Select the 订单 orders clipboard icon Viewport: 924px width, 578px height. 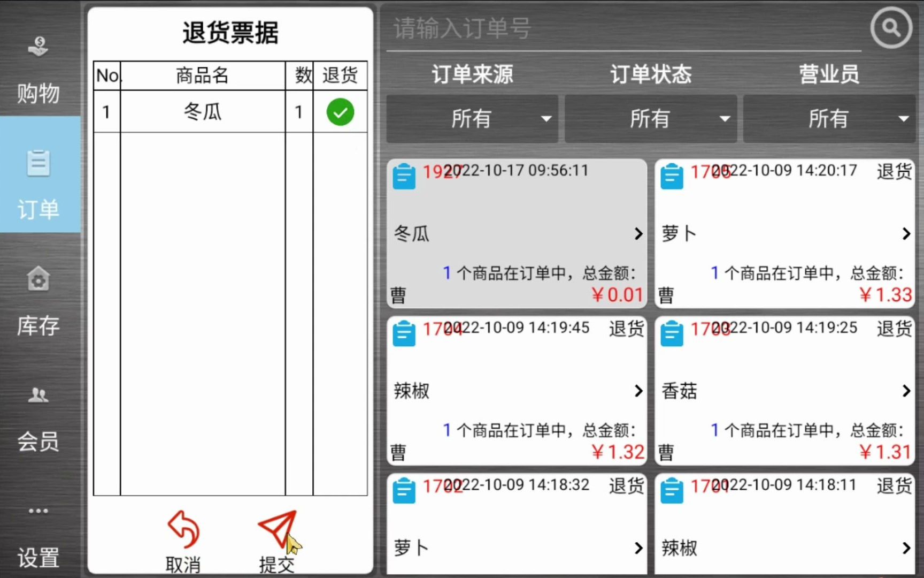pyautogui.click(x=38, y=163)
